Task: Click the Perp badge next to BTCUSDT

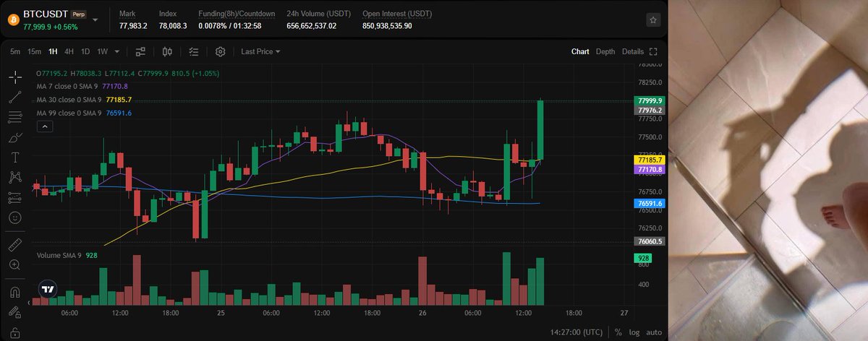Action: [x=79, y=14]
